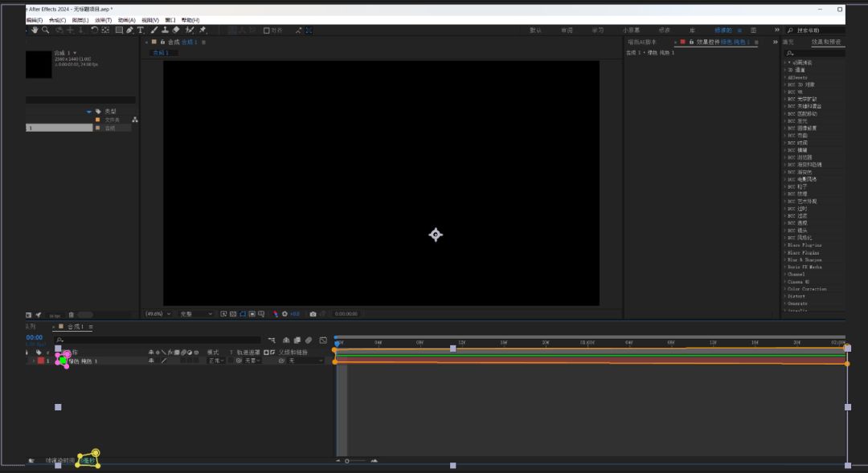Open the viewer magnification dropdown (49.6%)
Viewport: 868px width, 473px height.
coord(158,314)
